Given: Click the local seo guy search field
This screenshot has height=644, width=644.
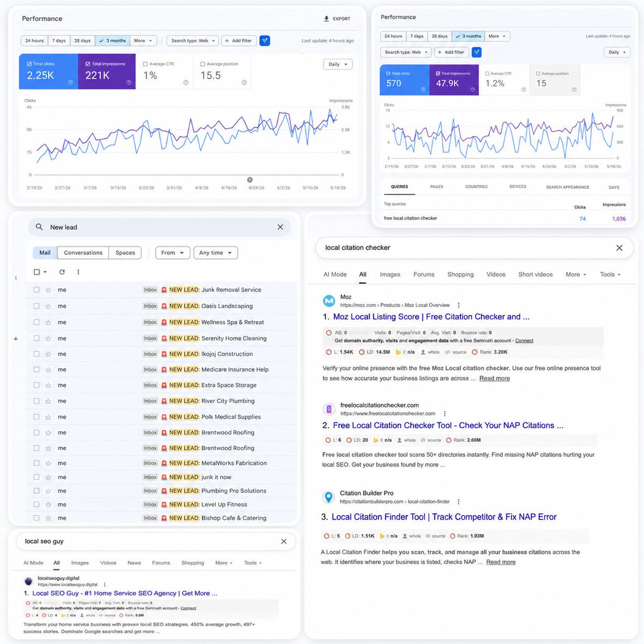Looking at the screenshot, I should pos(156,541).
